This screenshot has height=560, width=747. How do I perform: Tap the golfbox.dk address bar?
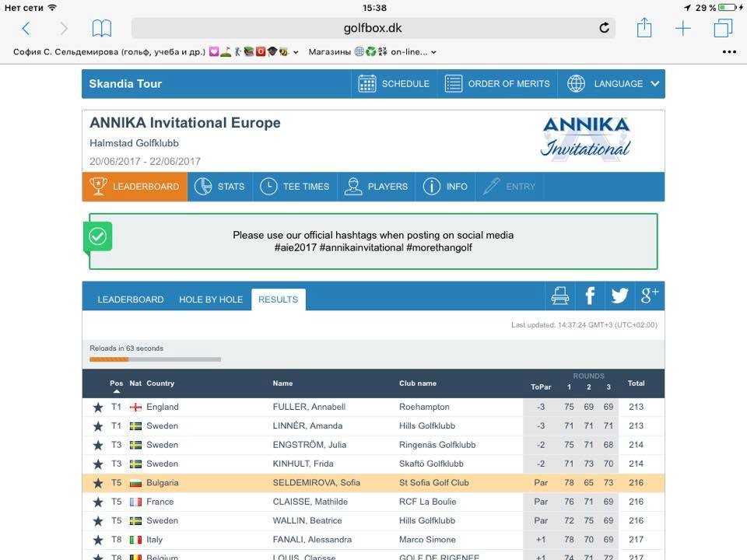click(x=373, y=28)
